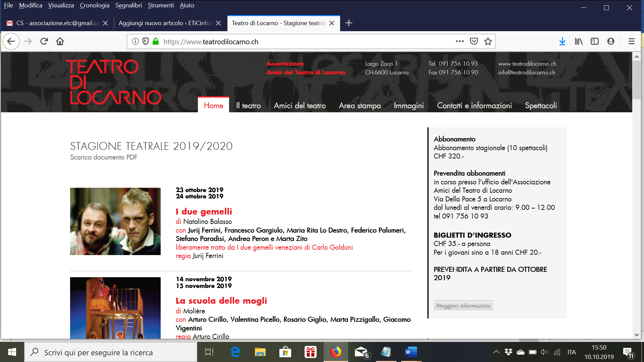Open the Modifica menu

[31, 5]
